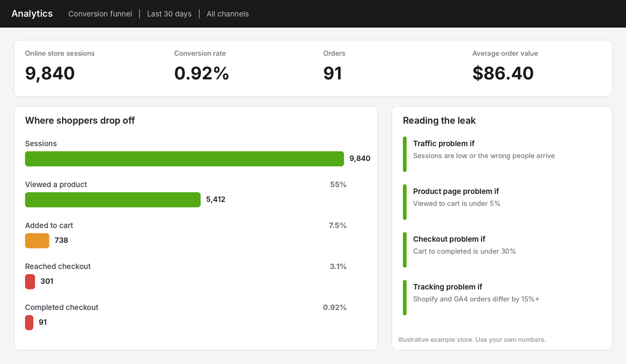626x364 pixels.
Task: Click the orange Added to cart bar
Action: pos(37,241)
